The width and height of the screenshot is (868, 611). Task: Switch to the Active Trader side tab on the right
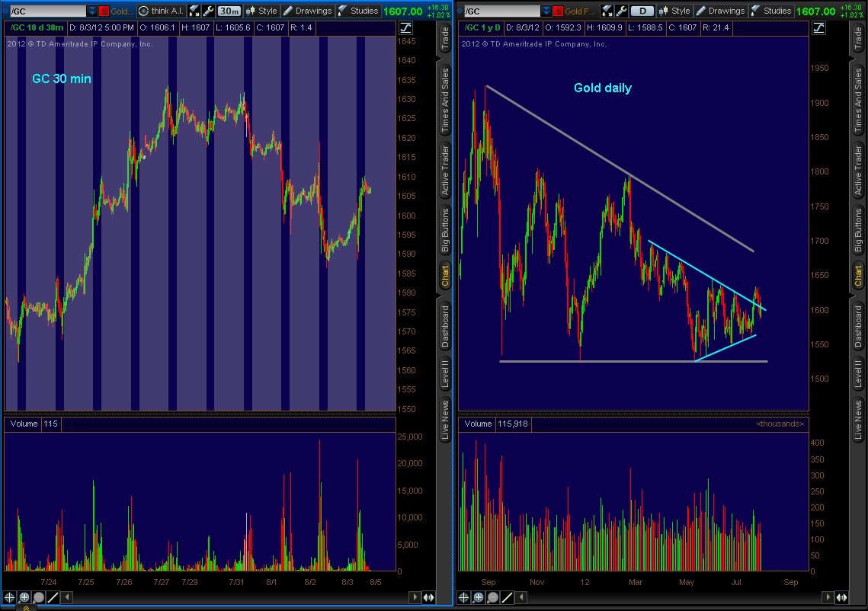(x=857, y=171)
